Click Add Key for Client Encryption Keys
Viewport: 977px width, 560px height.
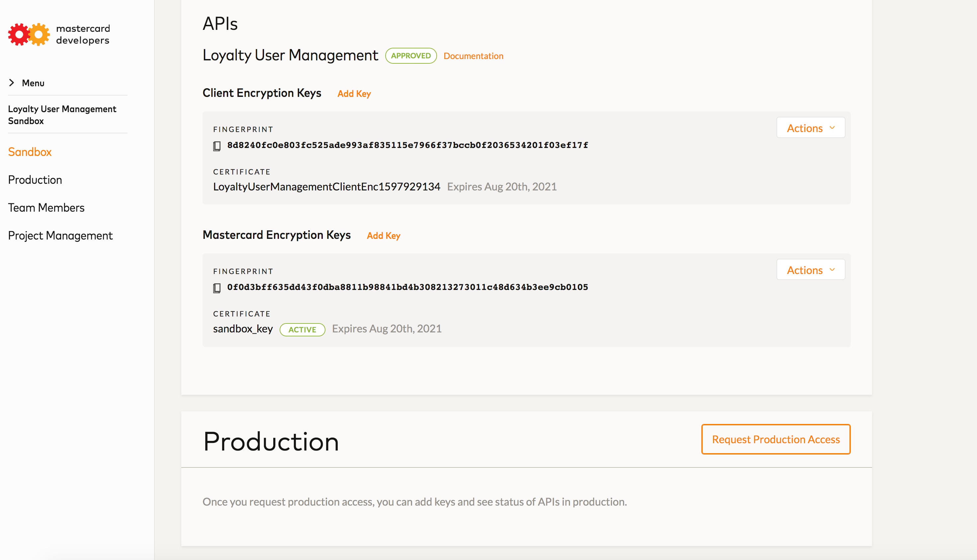354,94
